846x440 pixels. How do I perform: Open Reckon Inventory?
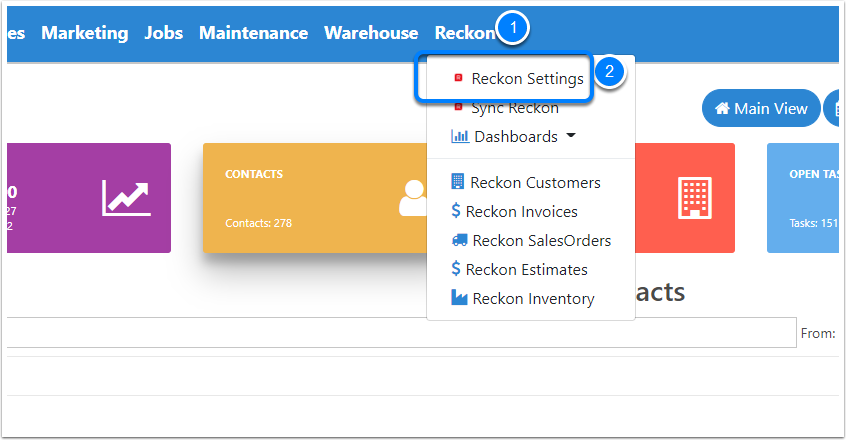tap(533, 299)
